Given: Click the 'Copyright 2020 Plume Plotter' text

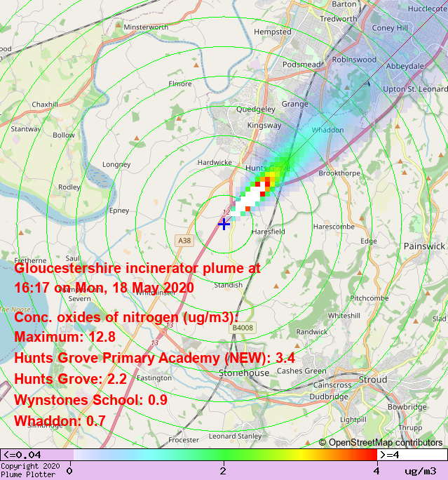Looking at the screenshot, I should [x=30, y=470].
